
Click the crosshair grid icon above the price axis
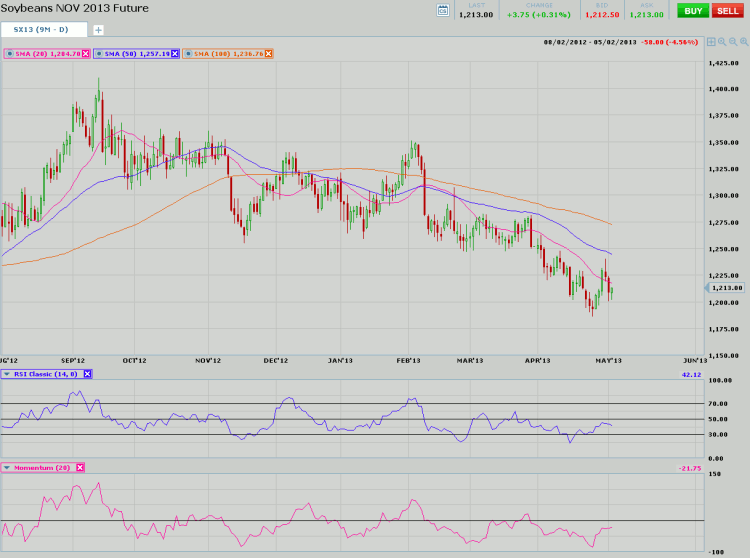[x=711, y=42]
